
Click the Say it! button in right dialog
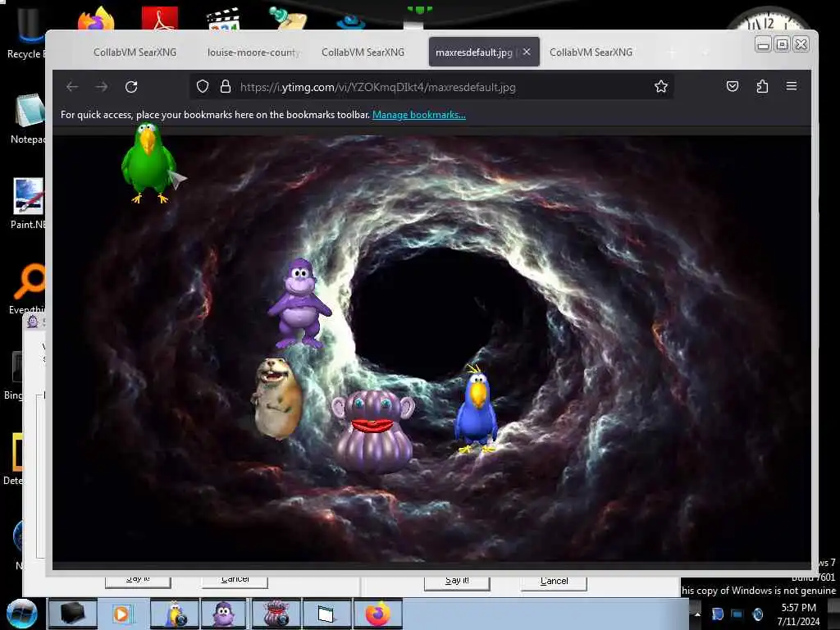[x=457, y=582]
